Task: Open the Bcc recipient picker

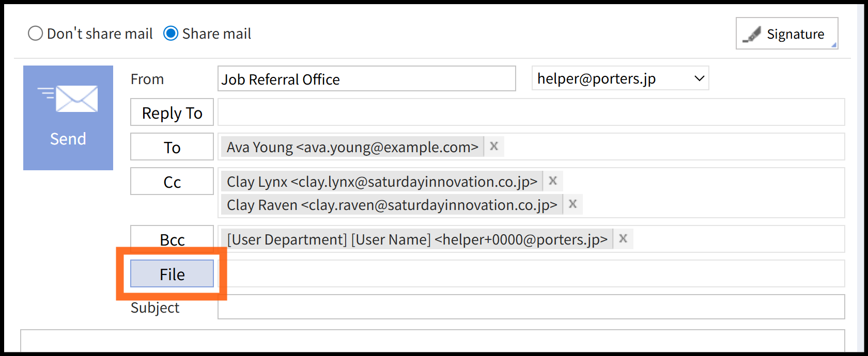Action: (x=172, y=239)
